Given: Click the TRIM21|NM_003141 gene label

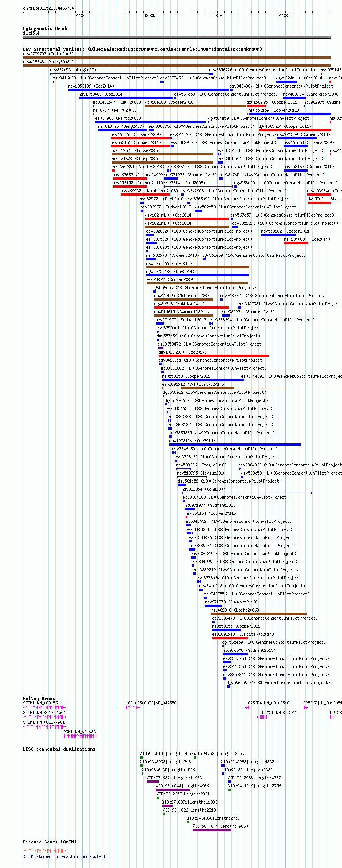Looking at the screenshot, I should (278, 713).
